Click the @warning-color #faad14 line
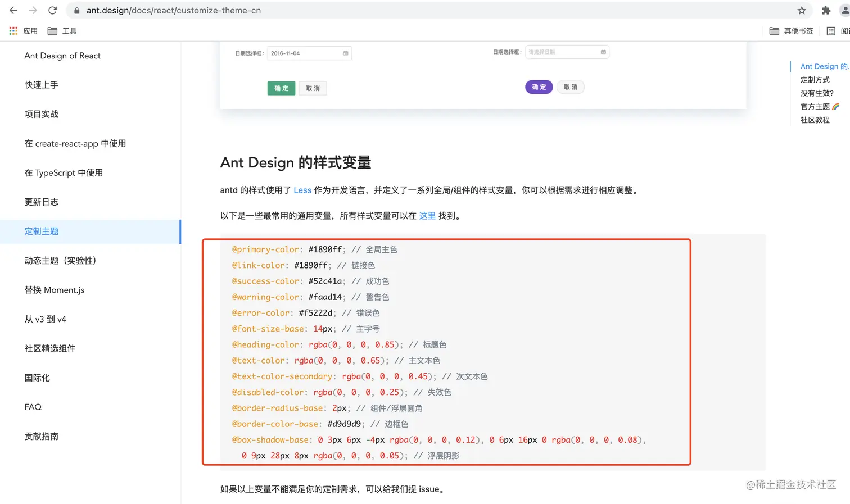 pos(310,297)
